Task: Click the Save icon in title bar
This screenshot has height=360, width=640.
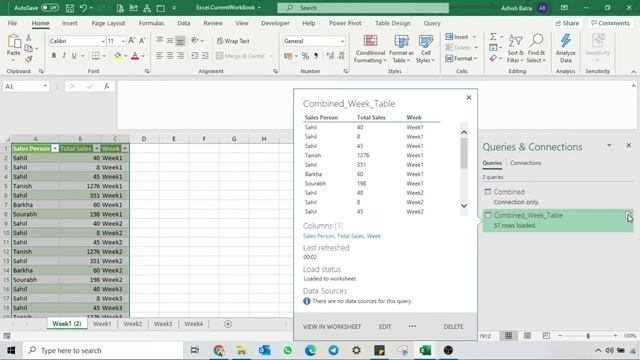Action: pos(70,8)
